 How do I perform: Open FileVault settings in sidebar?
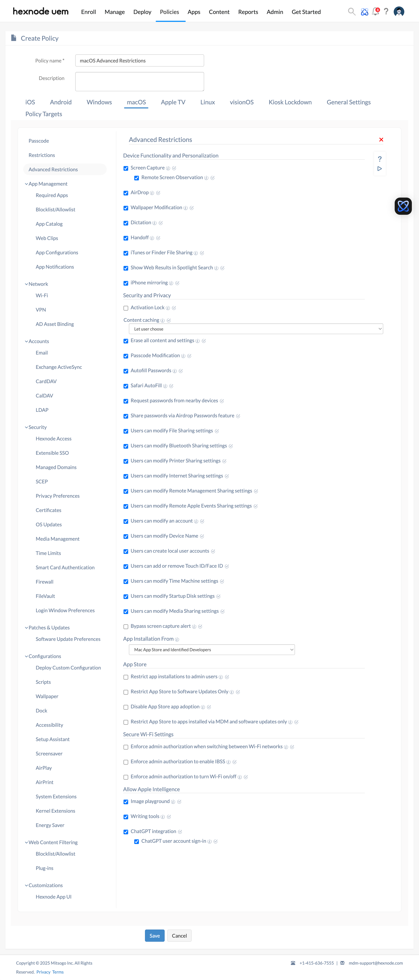[x=45, y=596]
